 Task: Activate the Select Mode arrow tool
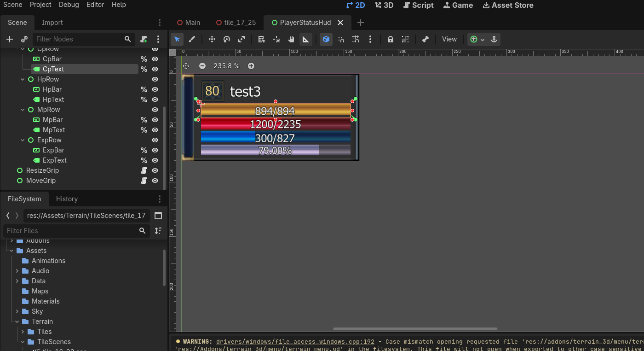click(x=177, y=39)
